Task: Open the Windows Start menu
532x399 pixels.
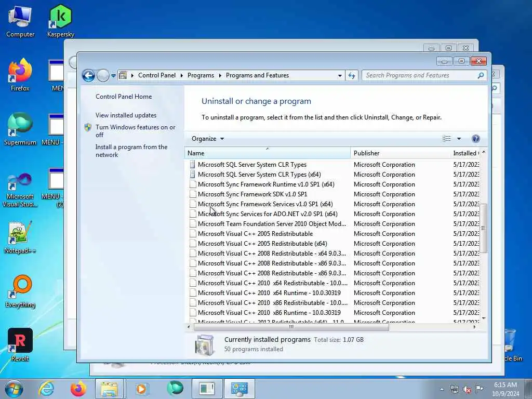Action: (x=14, y=389)
